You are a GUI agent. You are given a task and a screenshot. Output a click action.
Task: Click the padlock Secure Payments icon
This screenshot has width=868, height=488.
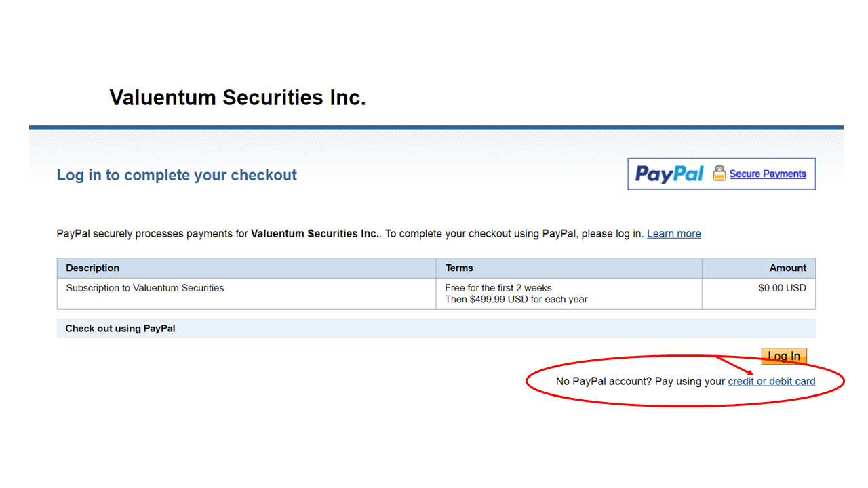(719, 174)
